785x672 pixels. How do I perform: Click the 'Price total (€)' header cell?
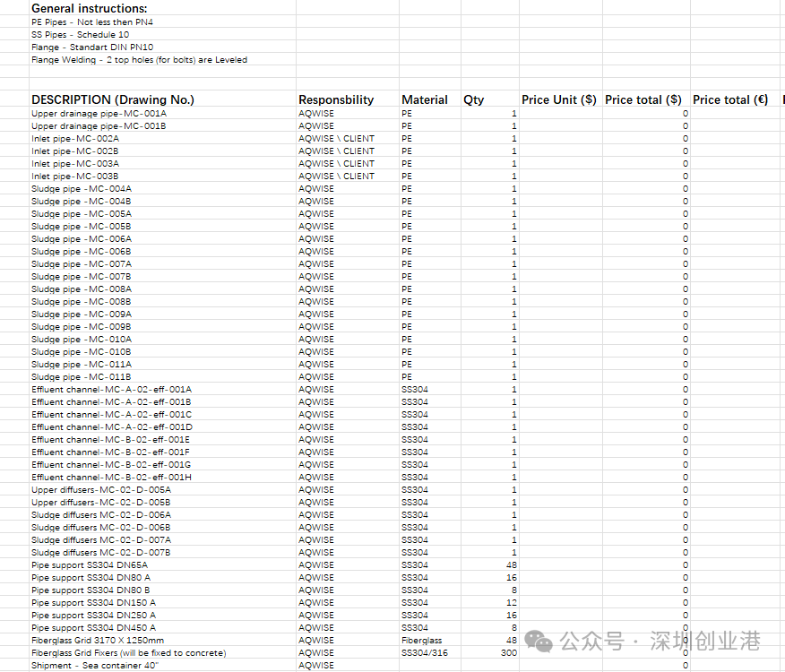point(734,99)
